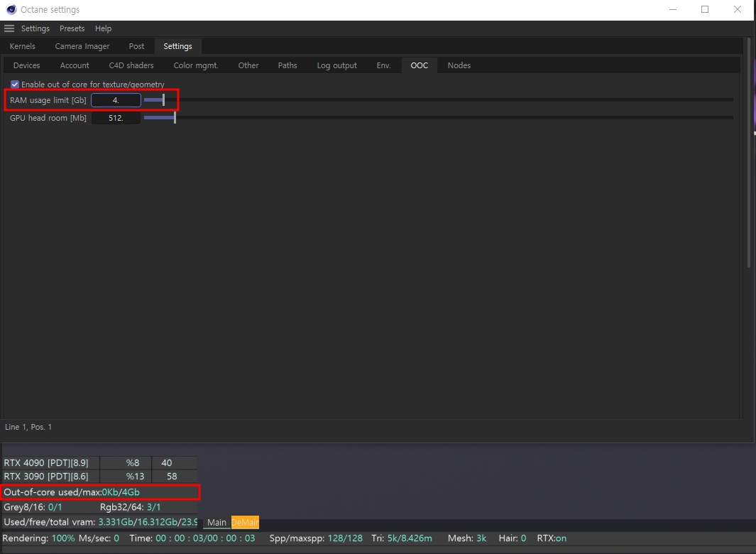Click the Rgb32/64 3/1 value

154,507
